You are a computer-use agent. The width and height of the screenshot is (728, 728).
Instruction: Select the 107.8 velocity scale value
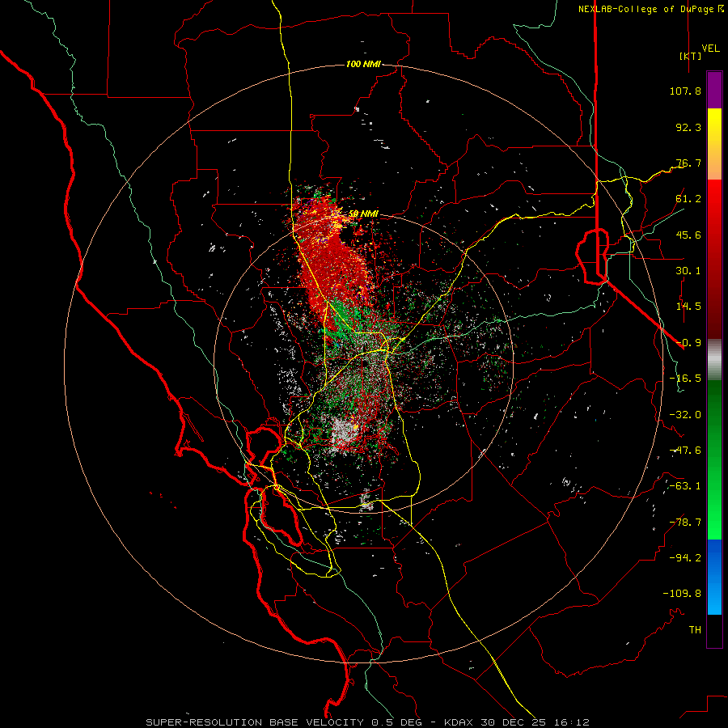click(685, 91)
